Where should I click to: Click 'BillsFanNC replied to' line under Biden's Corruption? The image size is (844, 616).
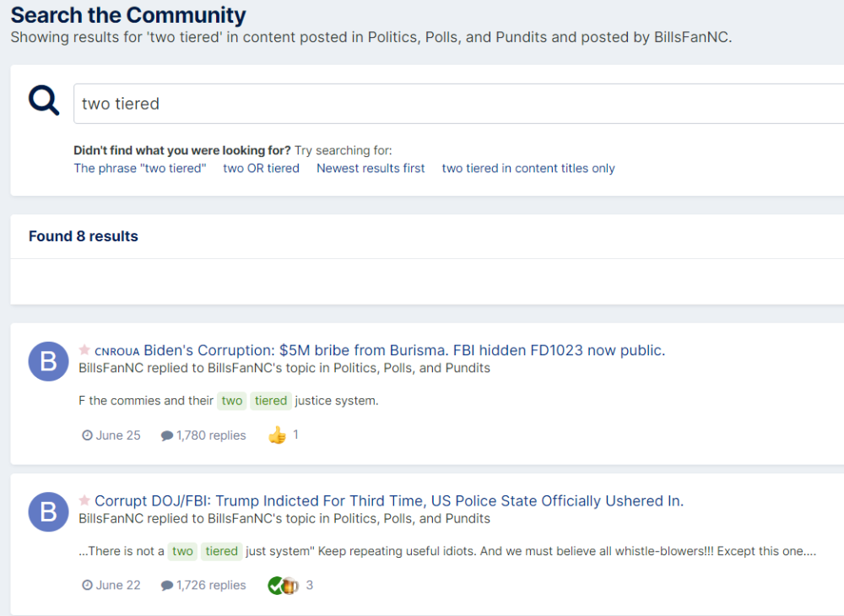click(x=284, y=368)
